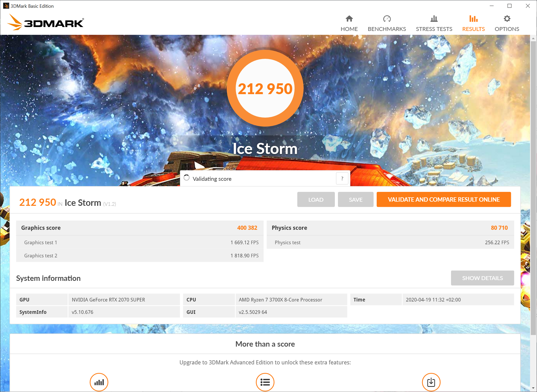This screenshot has width=537, height=392.
Task: Click the question mark help button
Action: pyautogui.click(x=342, y=178)
